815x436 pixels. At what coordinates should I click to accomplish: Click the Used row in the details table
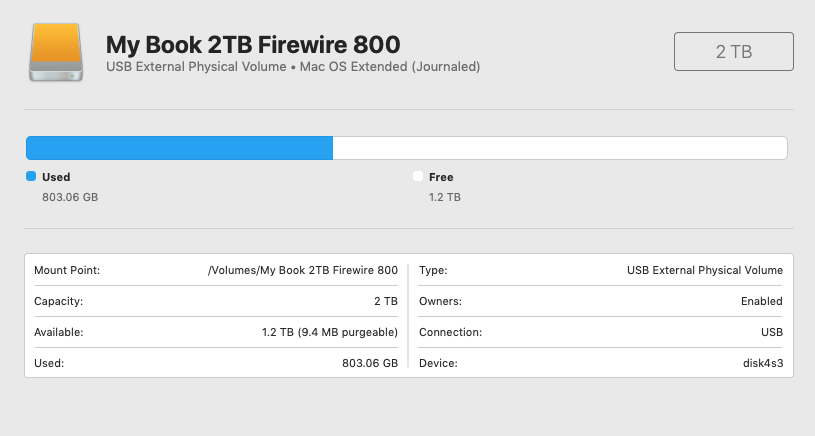[216, 363]
